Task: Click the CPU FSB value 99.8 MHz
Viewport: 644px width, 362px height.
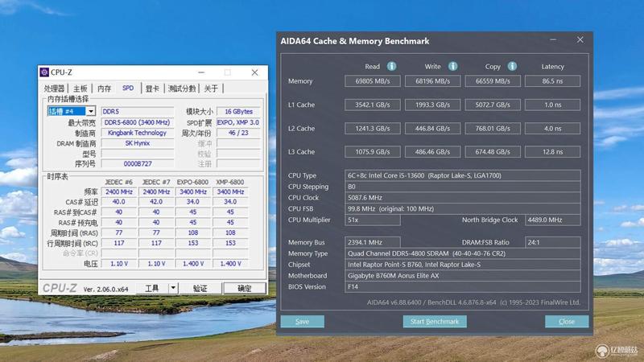Action: click(462, 208)
